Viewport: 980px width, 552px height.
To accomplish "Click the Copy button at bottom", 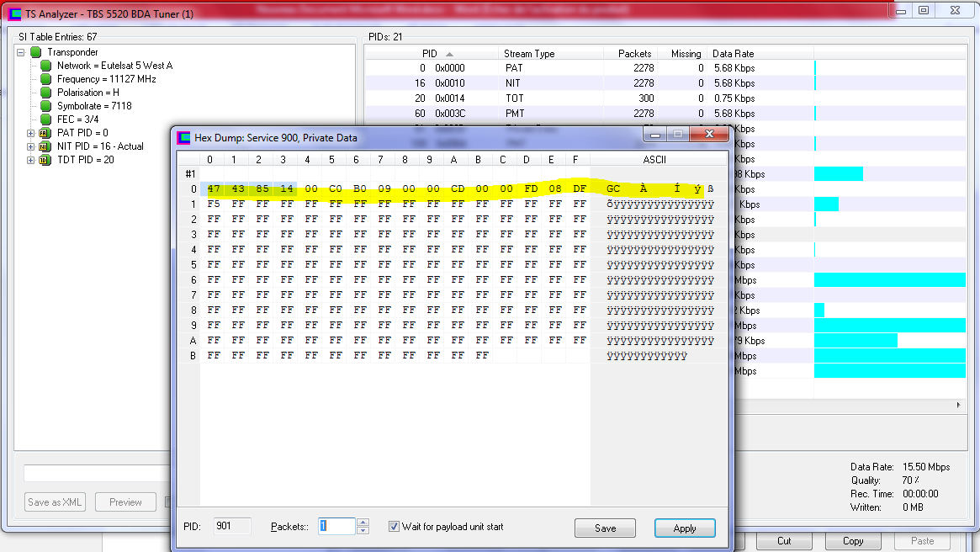I will [x=853, y=541].
